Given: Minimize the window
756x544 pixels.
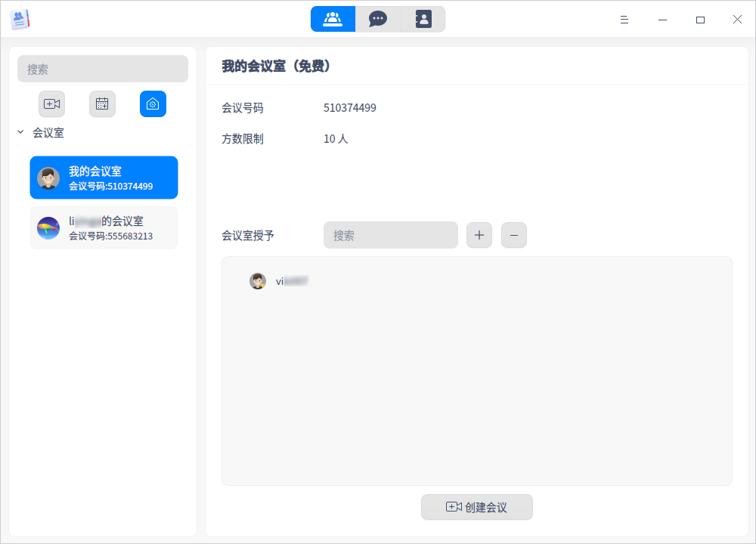Looking at the screenshot, I should (x=662, y=20).
